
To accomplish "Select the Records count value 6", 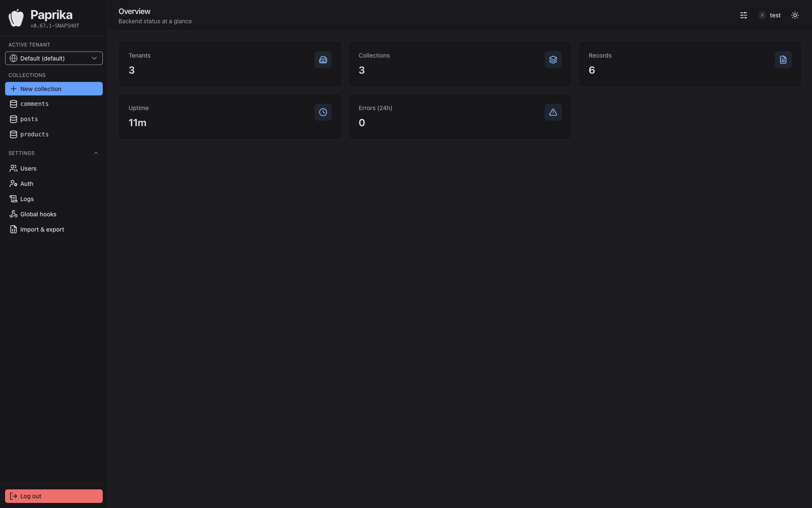I will click(592, 70).
